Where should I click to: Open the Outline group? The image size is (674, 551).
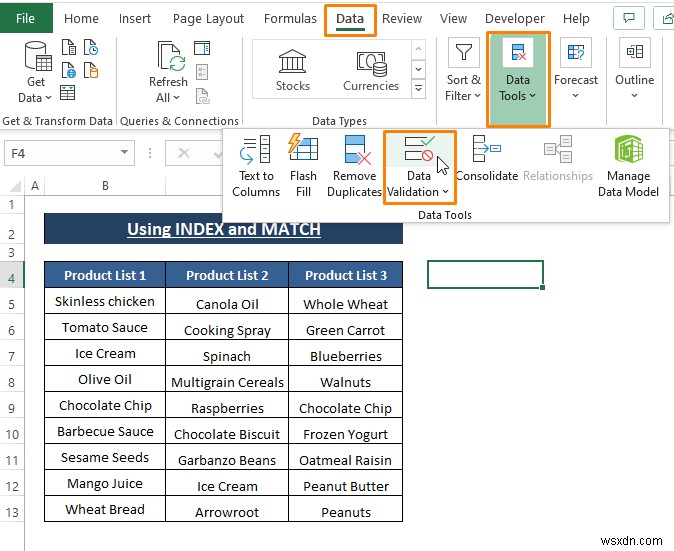tap(634, 70)
